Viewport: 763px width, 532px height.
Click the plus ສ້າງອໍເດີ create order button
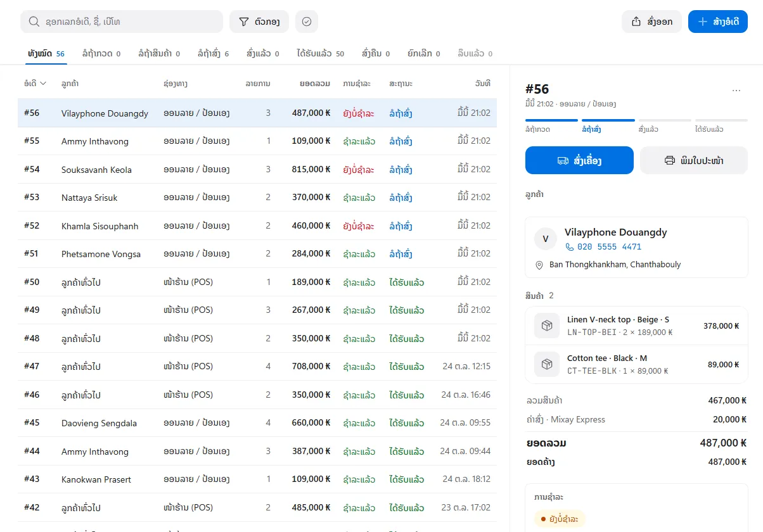(x=718, y=22)
